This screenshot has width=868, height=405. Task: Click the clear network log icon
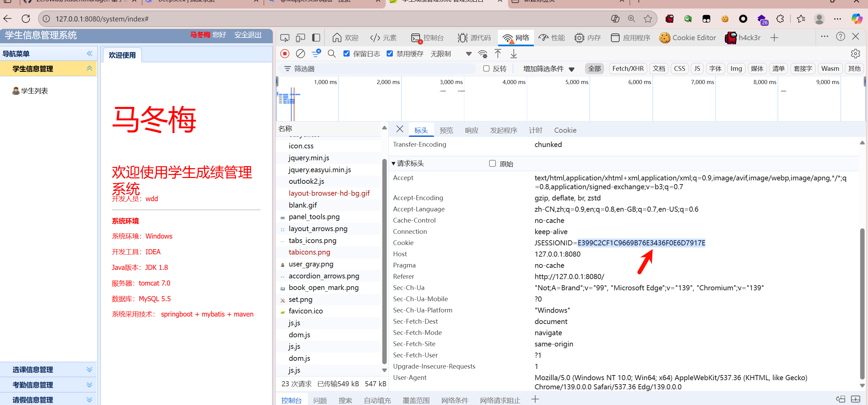pos(300,54)
